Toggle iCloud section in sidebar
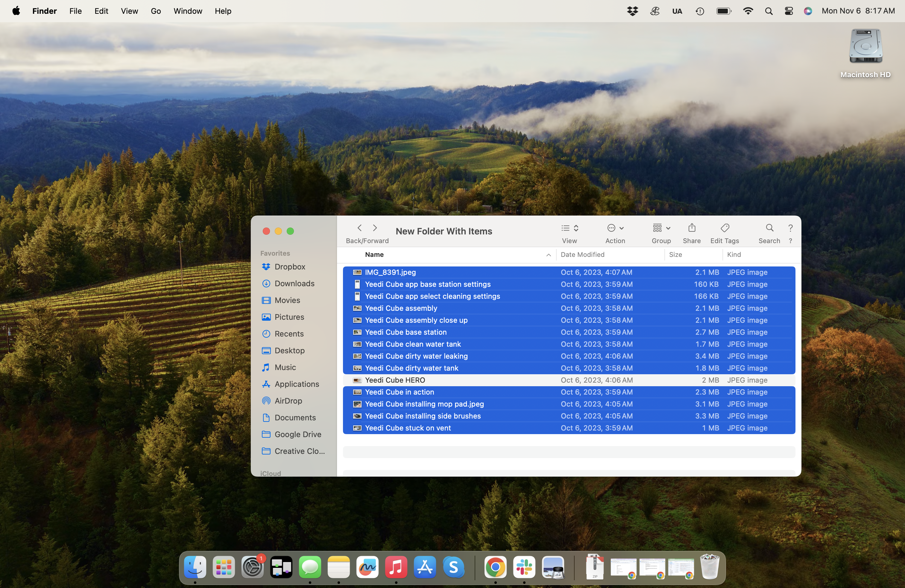905x588 pixels. click(x=271, y=473)
